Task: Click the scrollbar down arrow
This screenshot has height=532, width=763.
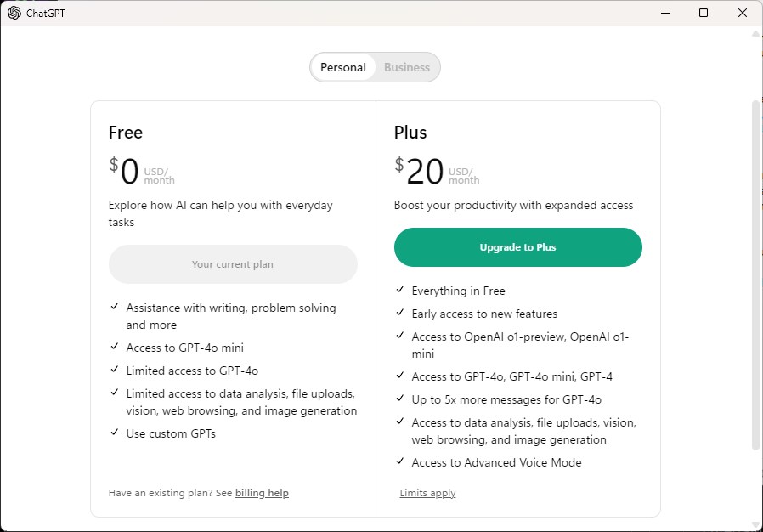Action: tap(756, 524)
